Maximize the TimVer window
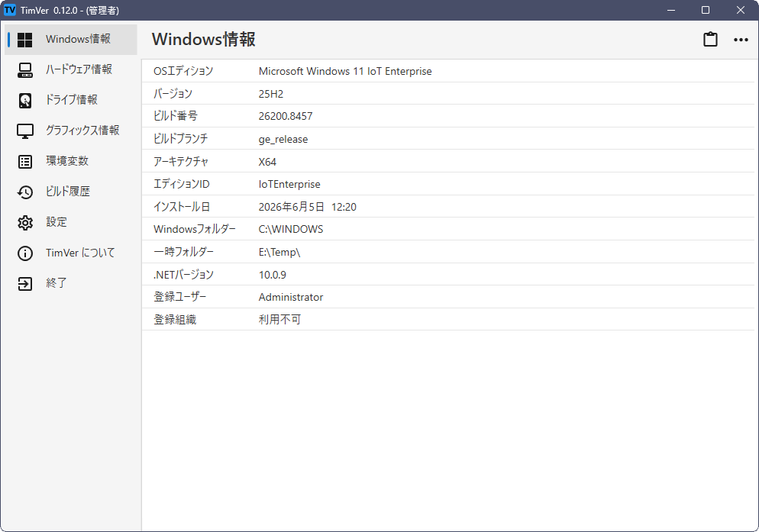 tap(706, 10)
